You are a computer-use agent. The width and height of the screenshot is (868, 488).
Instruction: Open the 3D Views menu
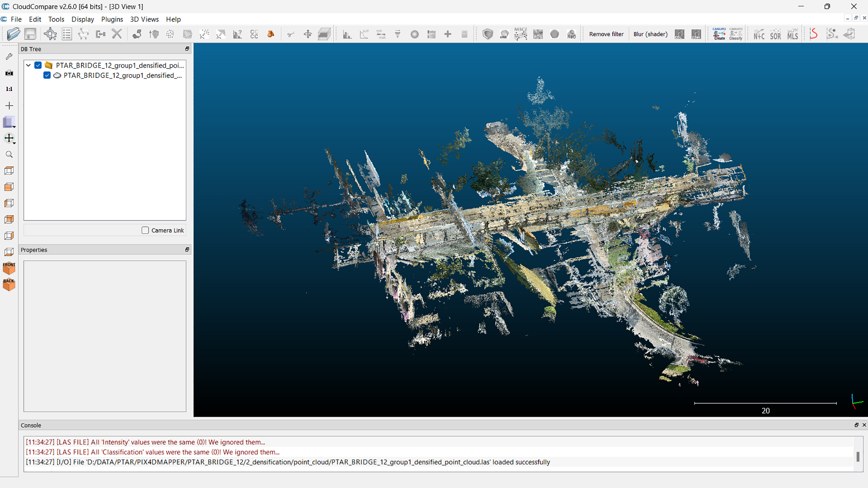point(144,19)
